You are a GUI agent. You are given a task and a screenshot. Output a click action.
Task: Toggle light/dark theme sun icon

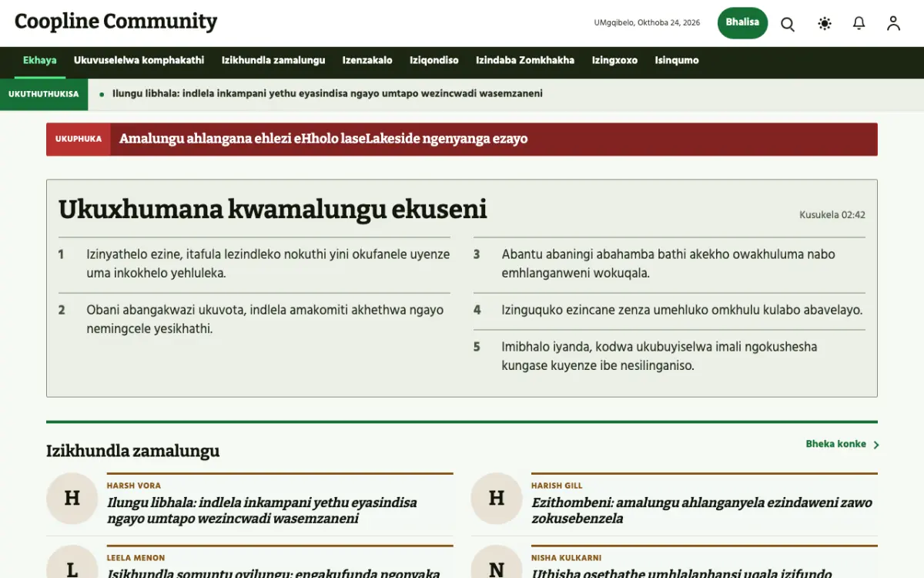click(825, 23)
